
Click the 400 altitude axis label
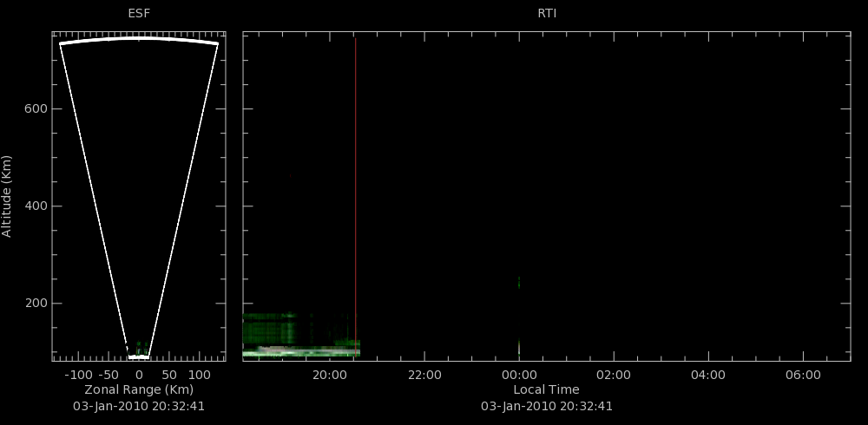click(x=36, y=206)
